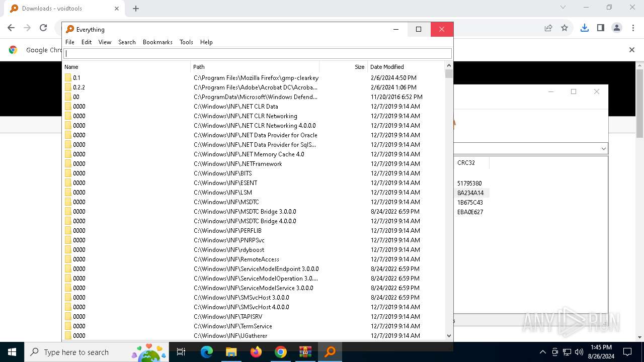Dismiss the Google Chrome notification bar
Image resolution: width=644 pixels, height=362 pixels.
(x=632, y=50)
